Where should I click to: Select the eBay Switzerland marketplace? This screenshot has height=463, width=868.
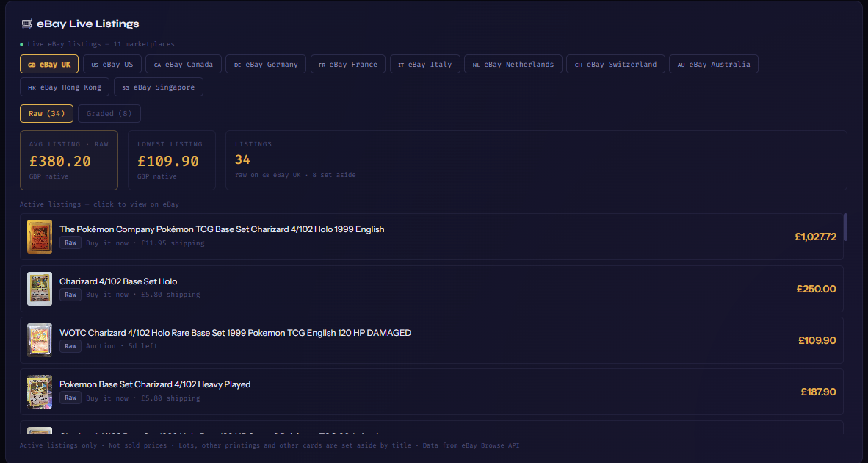[615, 64]
